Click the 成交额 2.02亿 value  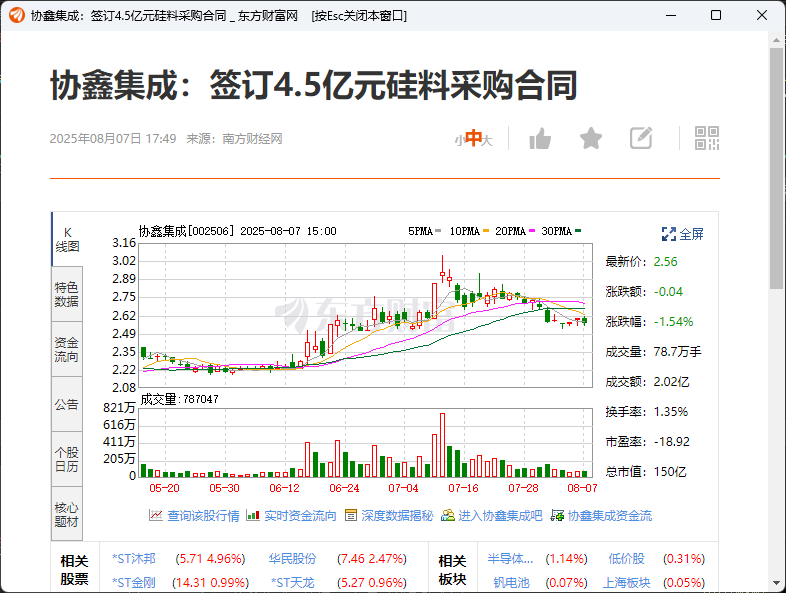click(x=672, y=382)
